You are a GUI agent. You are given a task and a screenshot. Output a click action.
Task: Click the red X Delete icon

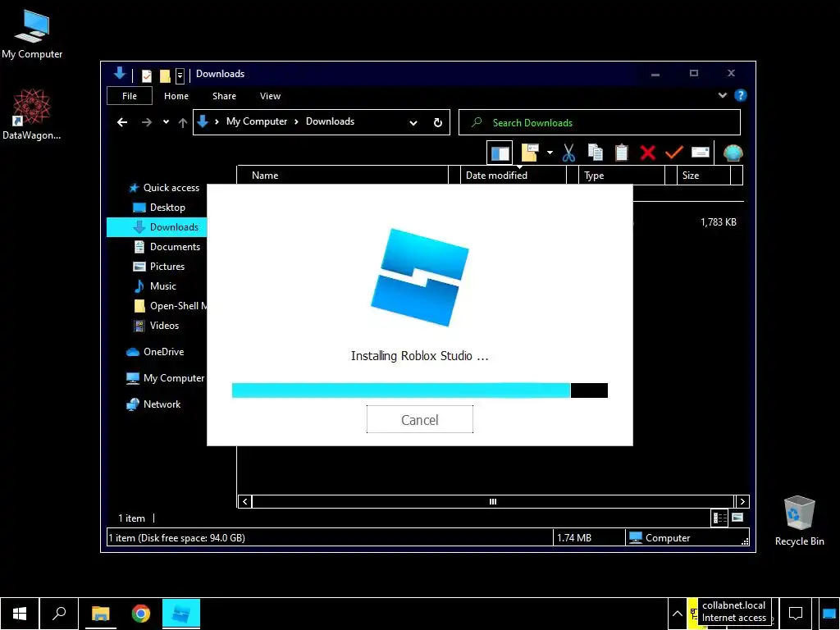point(648,153)
